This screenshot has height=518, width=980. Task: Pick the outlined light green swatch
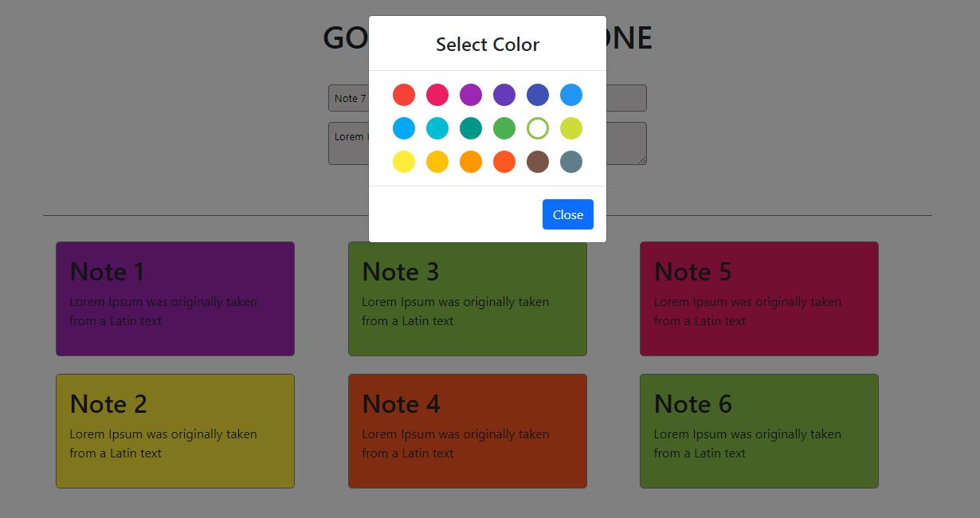click(x=538, y=128)
